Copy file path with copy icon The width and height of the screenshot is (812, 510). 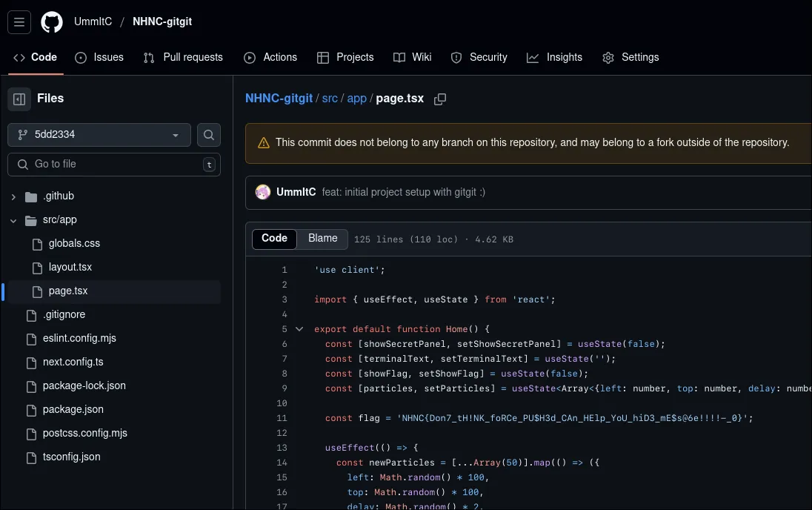pyautogui.click(x=440, y=99)
